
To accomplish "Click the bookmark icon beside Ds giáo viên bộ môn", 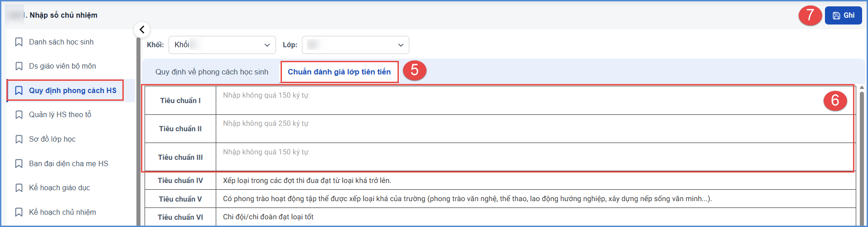I will (x=19, y=66).
